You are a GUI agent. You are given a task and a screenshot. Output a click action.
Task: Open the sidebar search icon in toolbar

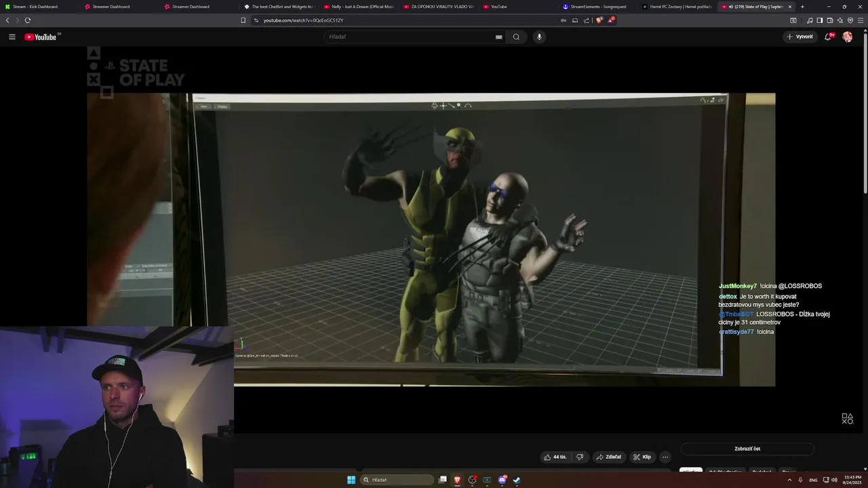tap(793, 20)
